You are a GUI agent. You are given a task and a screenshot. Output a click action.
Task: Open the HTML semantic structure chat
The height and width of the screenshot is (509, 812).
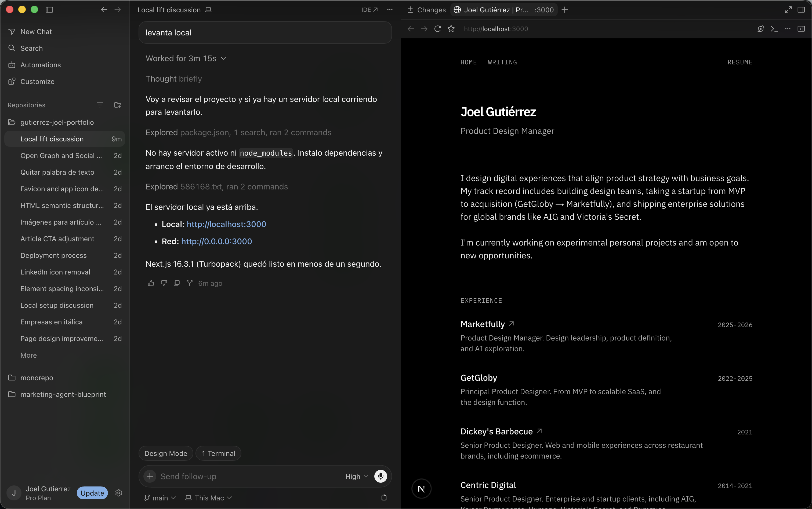pos(65,205)
